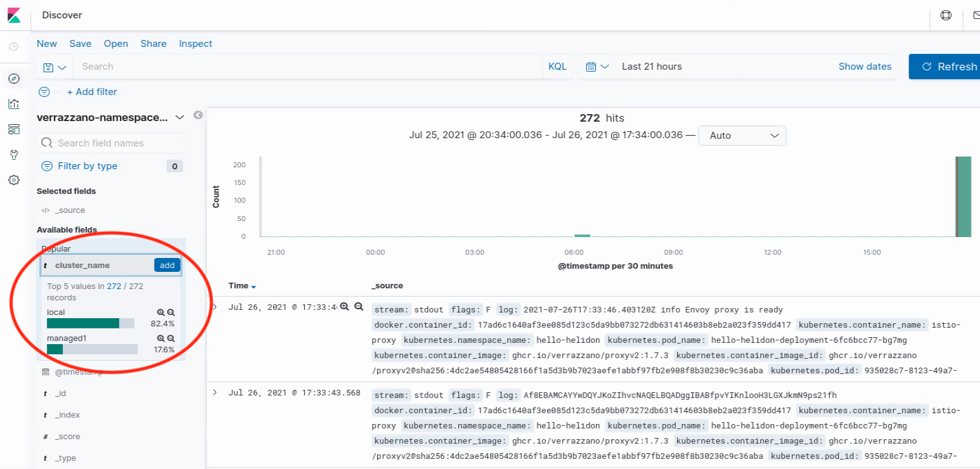Click the Share menu item

153,44
